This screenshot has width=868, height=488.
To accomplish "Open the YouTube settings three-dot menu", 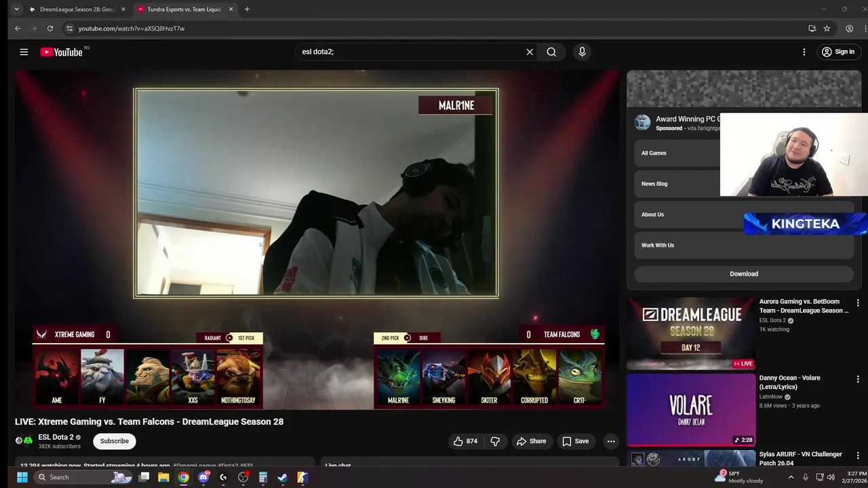I will [804, 52].
